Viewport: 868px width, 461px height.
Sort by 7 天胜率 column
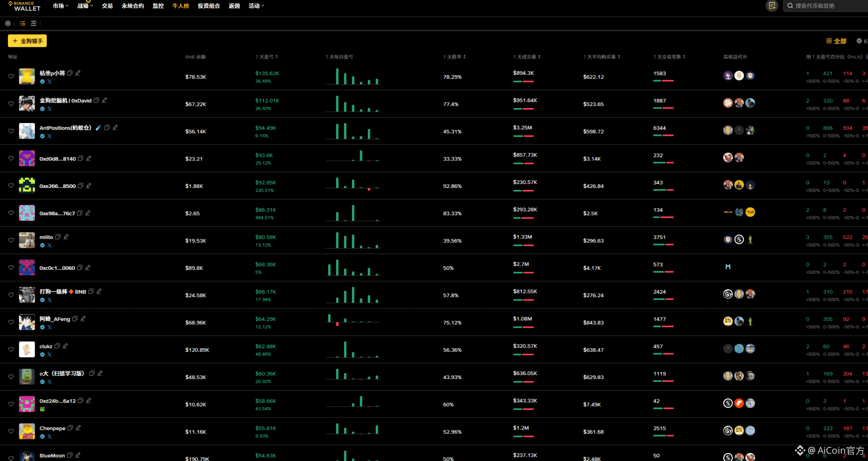click(x=454, y=57)
